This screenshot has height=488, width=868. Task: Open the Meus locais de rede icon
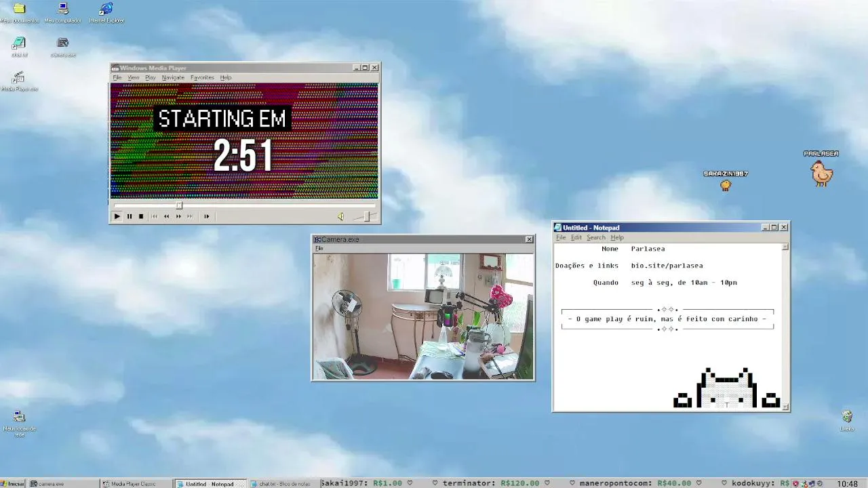tap(19, 422)
